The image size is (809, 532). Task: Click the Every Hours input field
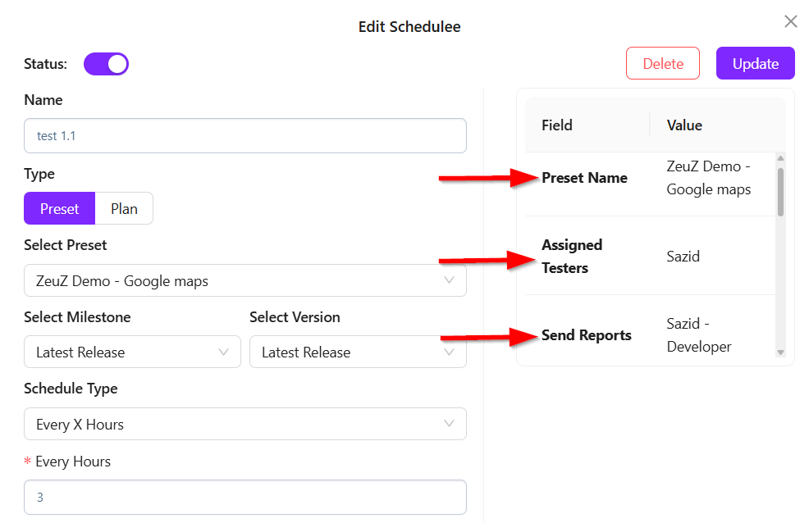click(x=245, y=497)
